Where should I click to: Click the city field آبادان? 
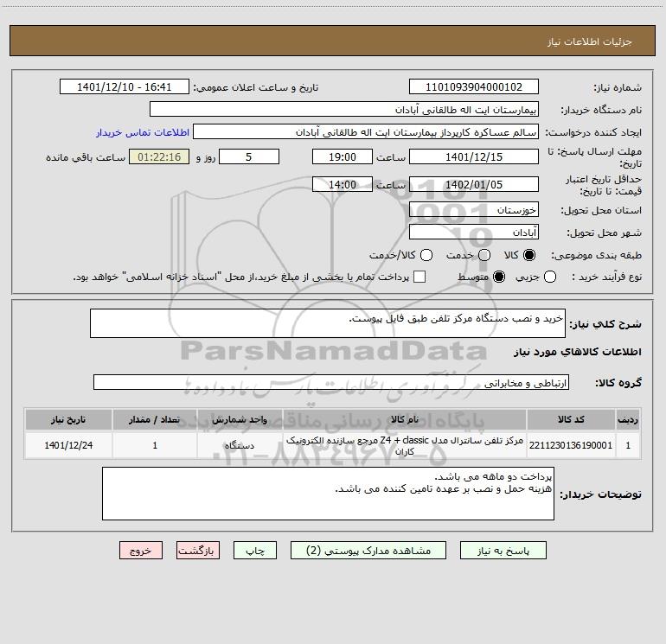[474, 233]
